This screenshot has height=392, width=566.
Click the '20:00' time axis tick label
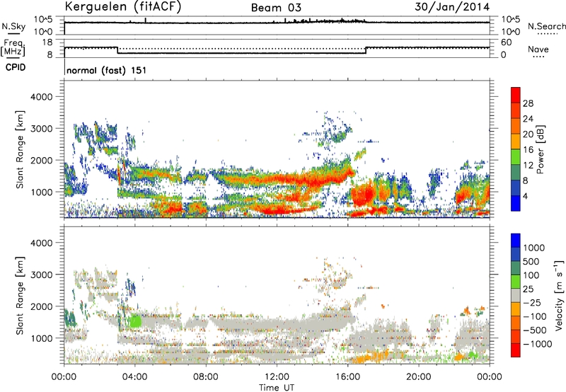point(419,377)
